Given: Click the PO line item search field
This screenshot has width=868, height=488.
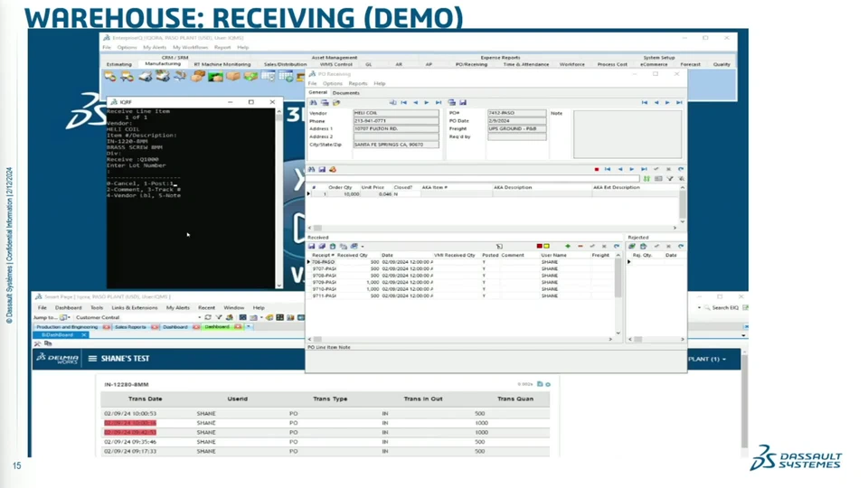Looking at the screenshot, I should pyautogui.click(x=473, y=179).
